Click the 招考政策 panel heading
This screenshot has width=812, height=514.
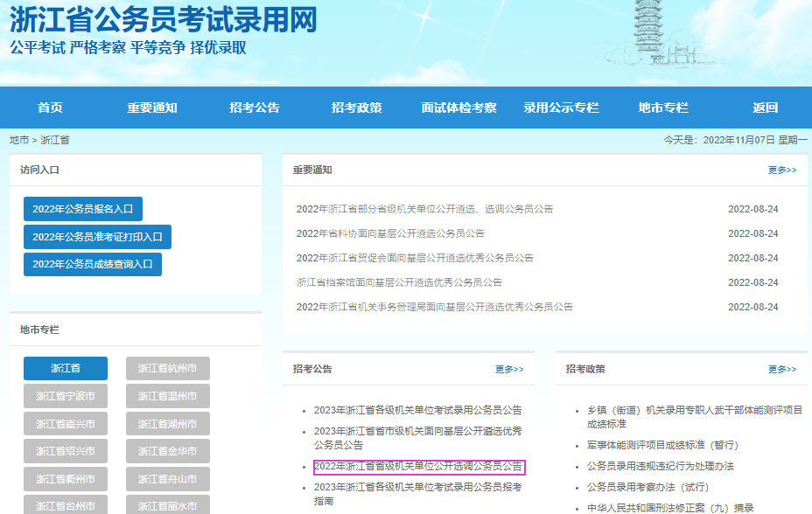585,369
